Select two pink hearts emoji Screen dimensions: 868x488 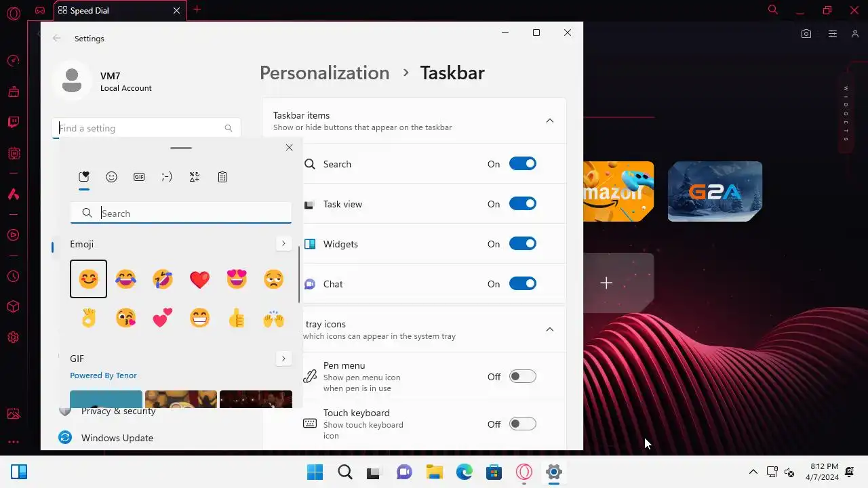pos(163,317)
